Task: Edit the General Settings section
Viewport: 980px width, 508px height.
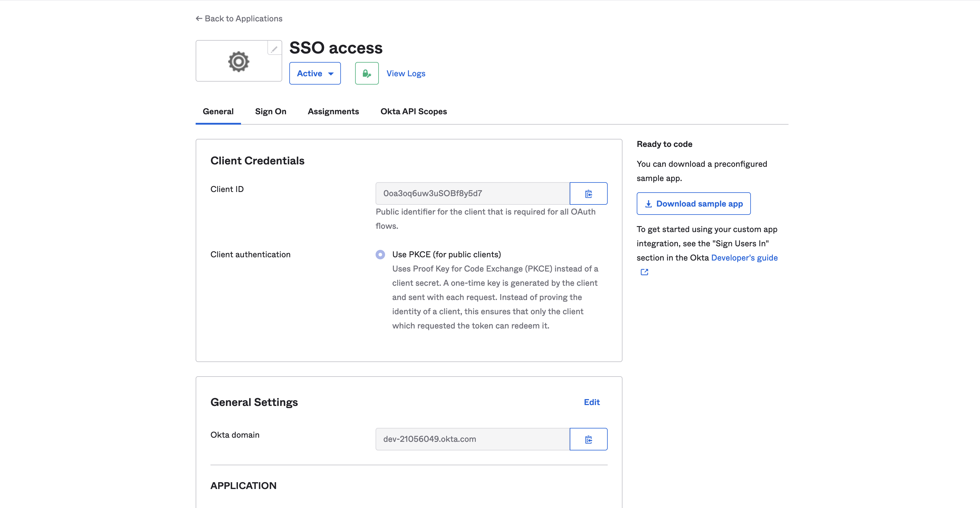Action: click(592, 402)
